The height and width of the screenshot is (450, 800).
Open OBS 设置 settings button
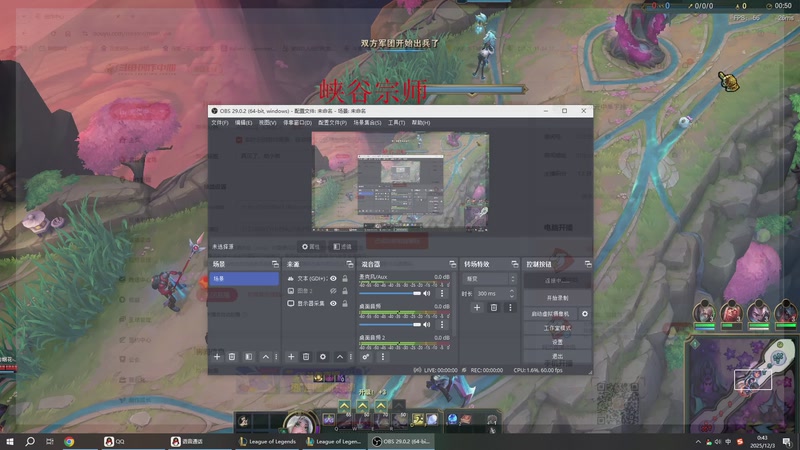557,342
